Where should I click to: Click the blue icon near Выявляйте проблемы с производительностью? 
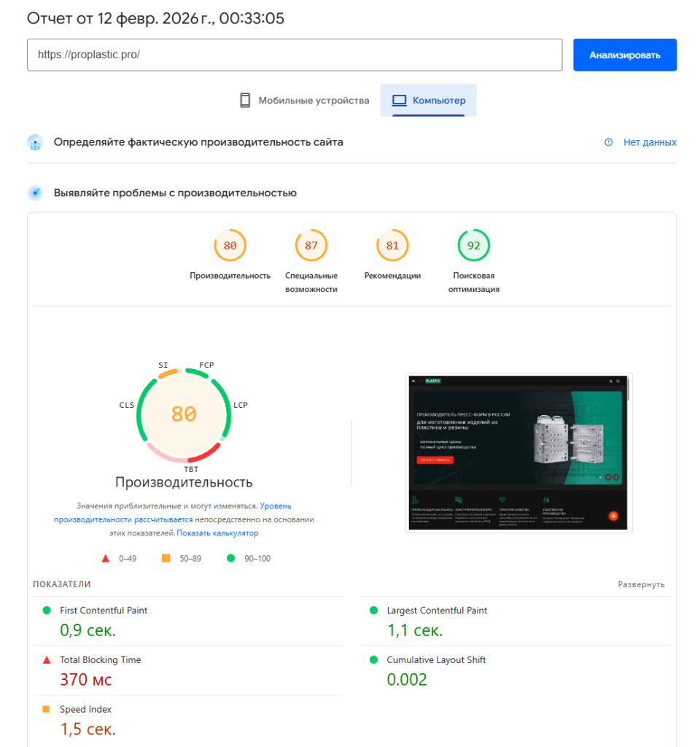pyautogui.click(x=34, y=192)
